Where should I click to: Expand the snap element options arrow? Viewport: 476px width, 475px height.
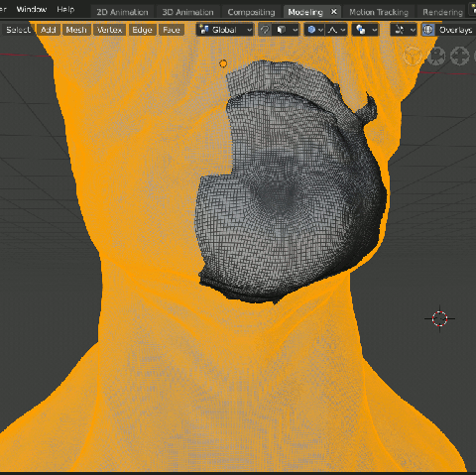[295, 30]
